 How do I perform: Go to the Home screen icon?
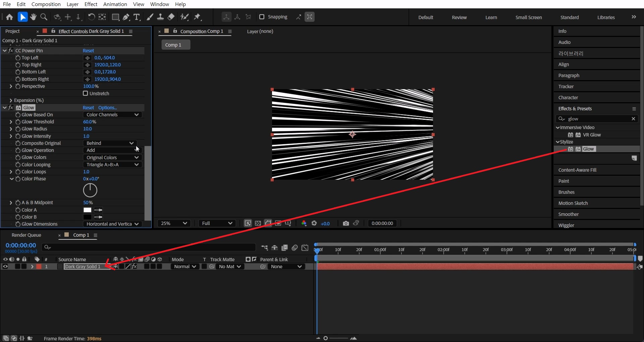[x=9, y=17]
